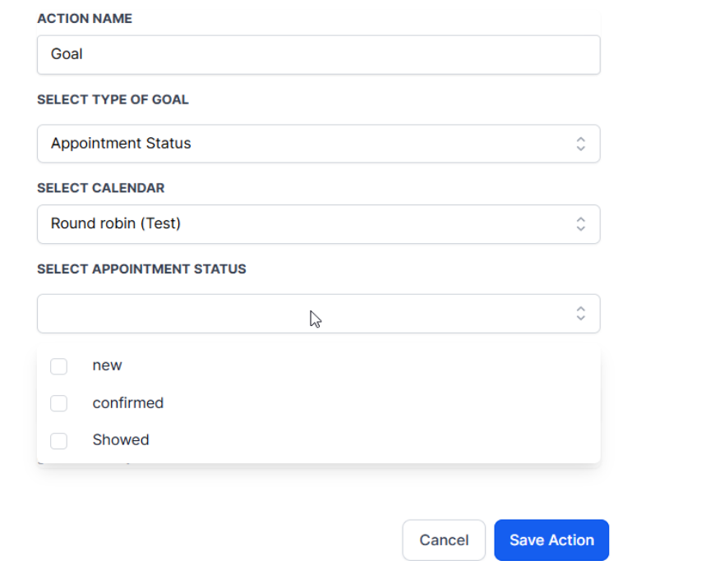Image resolution: width=724 pixels, height=588 pixels.
Task: Check the new status checkbox
Action: pos(58,366)
